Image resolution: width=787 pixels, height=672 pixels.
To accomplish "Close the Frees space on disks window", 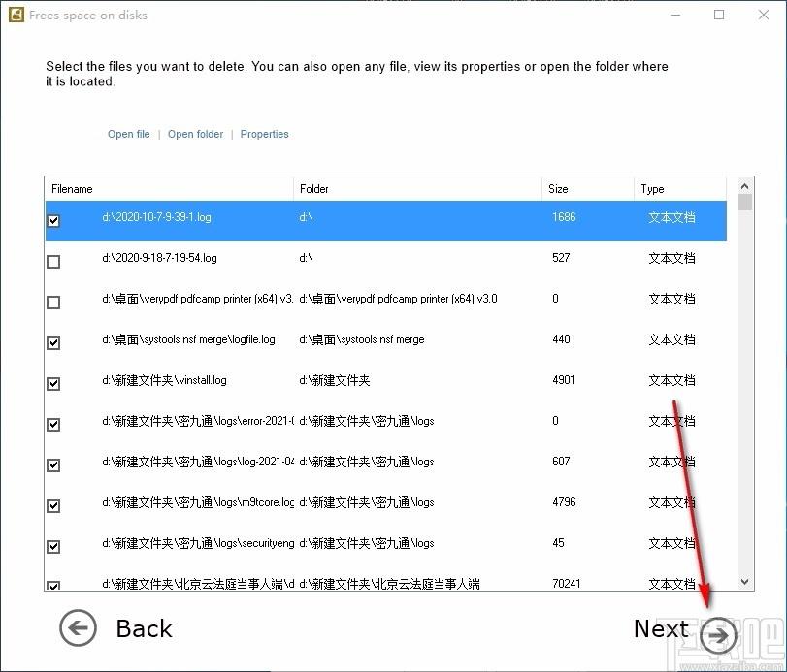I will pos(764,15).
